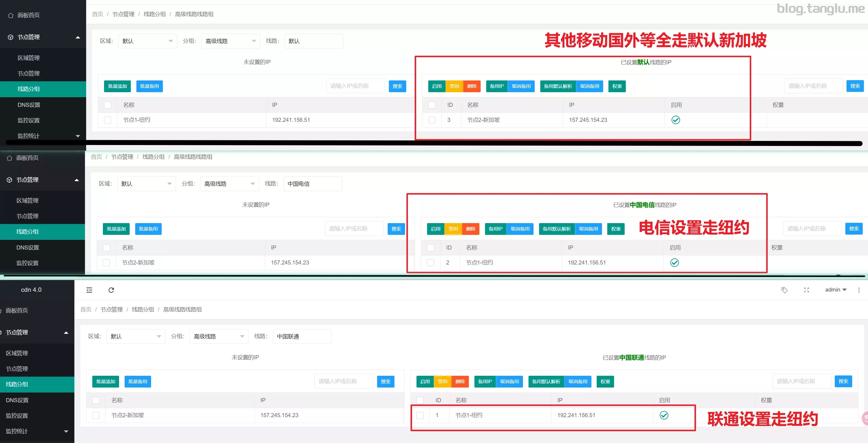
Task: Click enabled checkmark icon for 节点2-新加坡
Action: (x=675, y=120)
